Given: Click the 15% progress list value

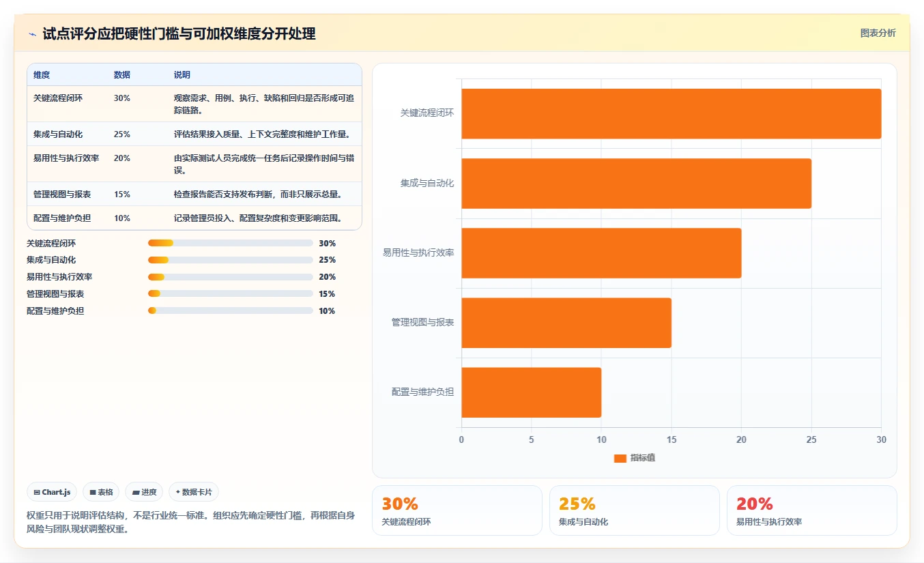Looking at the screenshot, I should [x=327, y=294].
